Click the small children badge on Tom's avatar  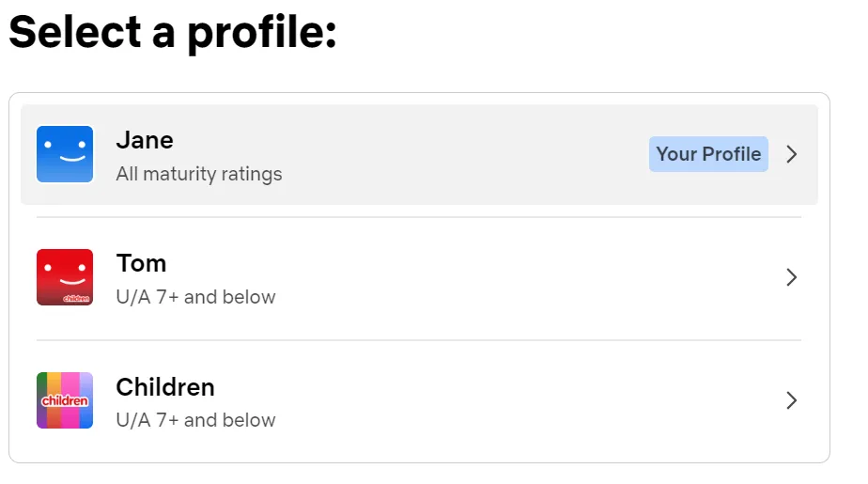pyautogui.click(x=75, y=298)
